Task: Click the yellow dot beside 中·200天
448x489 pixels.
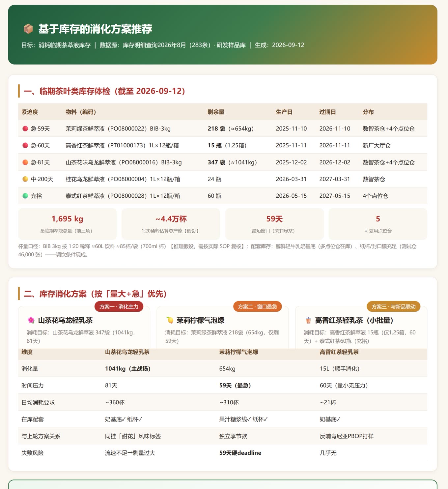Action: click(x=25, y=179)
